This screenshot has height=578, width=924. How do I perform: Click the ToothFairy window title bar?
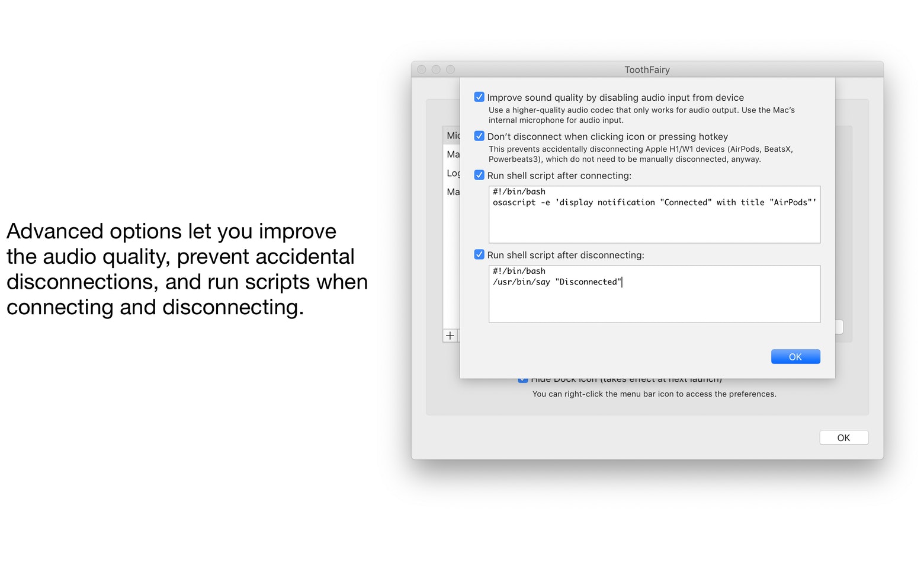[647, 69]
